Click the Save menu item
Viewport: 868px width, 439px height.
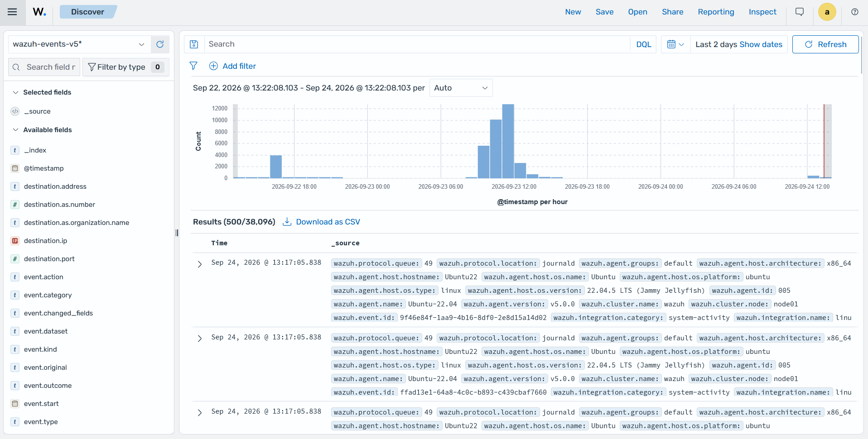[604, 12]
